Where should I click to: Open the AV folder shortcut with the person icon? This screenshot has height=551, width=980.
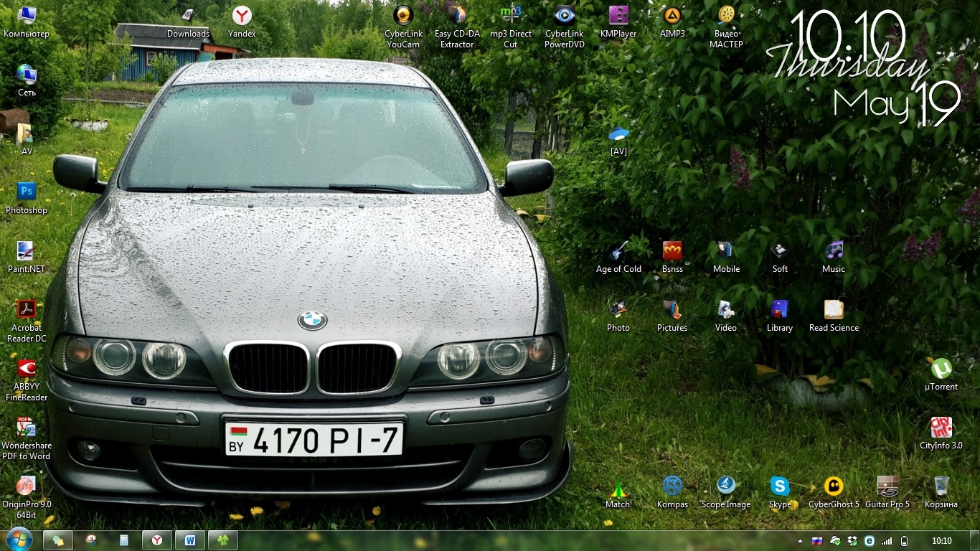coord(27,139)
